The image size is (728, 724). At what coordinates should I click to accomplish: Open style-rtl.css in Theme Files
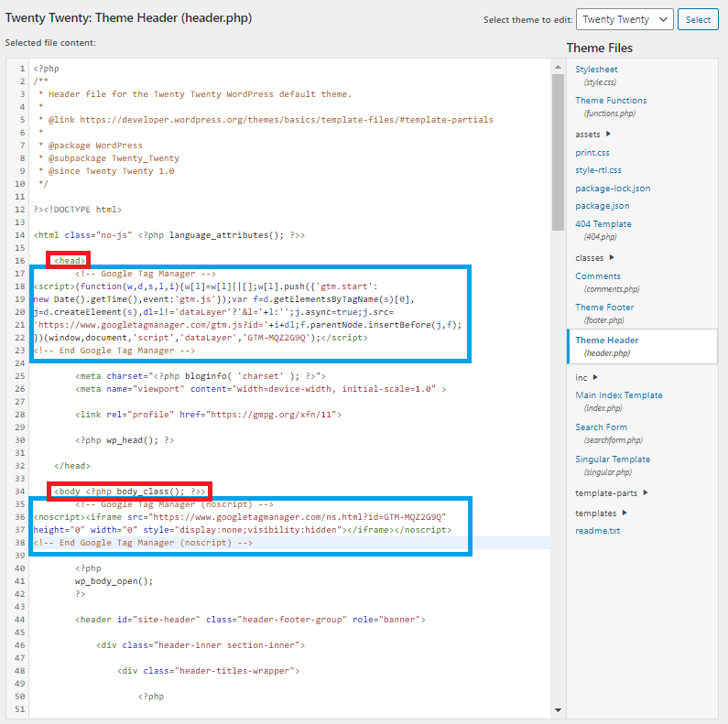coord(598,170)
